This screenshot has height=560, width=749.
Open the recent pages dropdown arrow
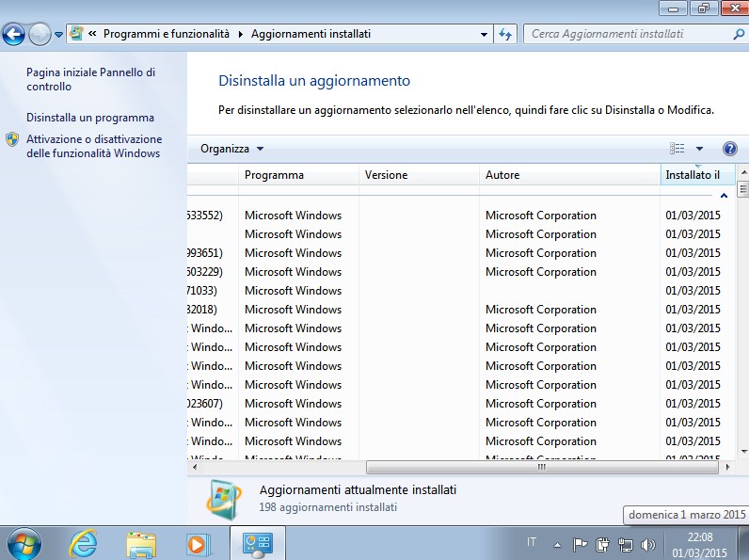(x=58, y=35)
